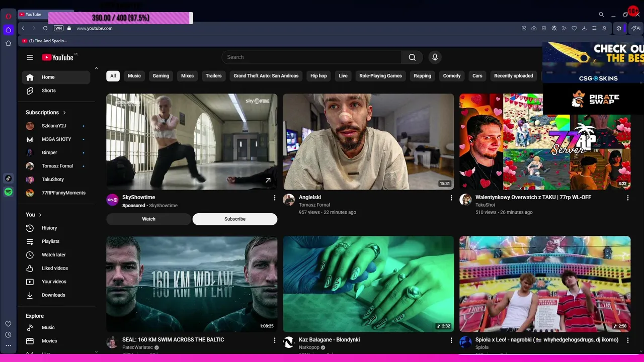Click the Subscribe button for SkyShowtime
The image size is (644, 362).
(235, 219)
